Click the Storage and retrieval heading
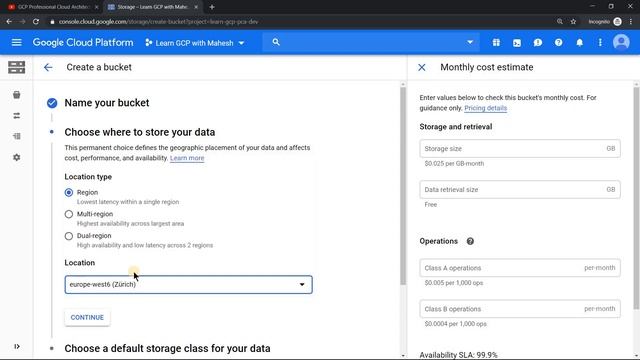640x360 pixels. click(x=456, y=127)
